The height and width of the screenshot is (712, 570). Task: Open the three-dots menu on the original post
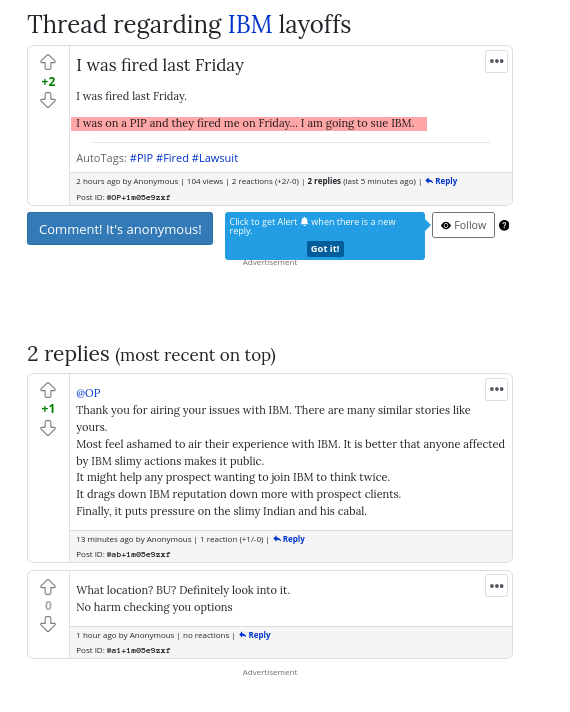(496, 61)
